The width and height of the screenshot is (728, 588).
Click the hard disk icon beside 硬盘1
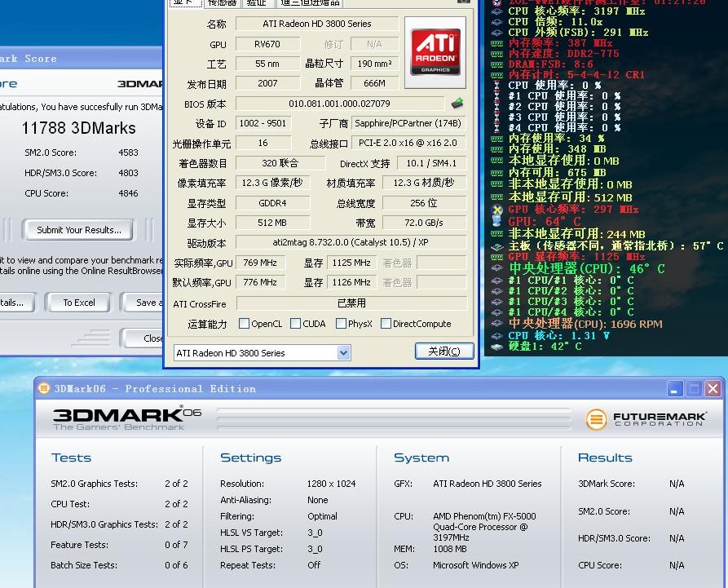496,346
